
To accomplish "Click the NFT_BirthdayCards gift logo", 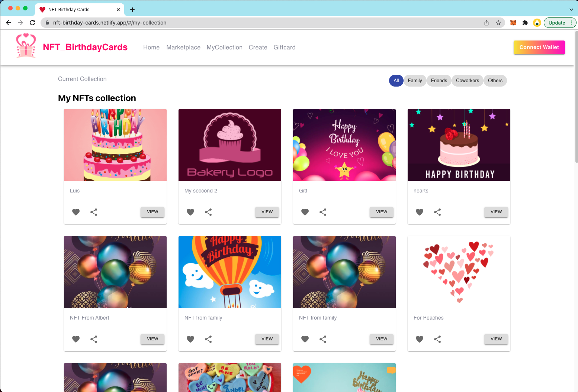I will point(26,46).
